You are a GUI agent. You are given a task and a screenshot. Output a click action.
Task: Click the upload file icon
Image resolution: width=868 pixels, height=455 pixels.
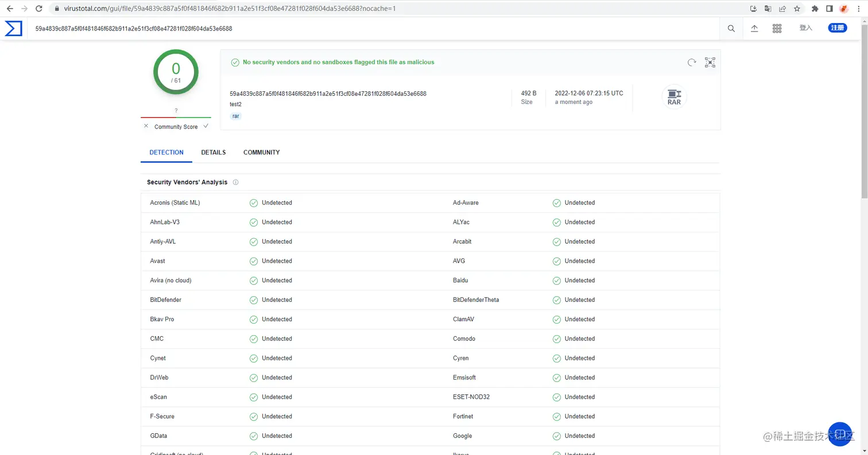coord(754,29)
